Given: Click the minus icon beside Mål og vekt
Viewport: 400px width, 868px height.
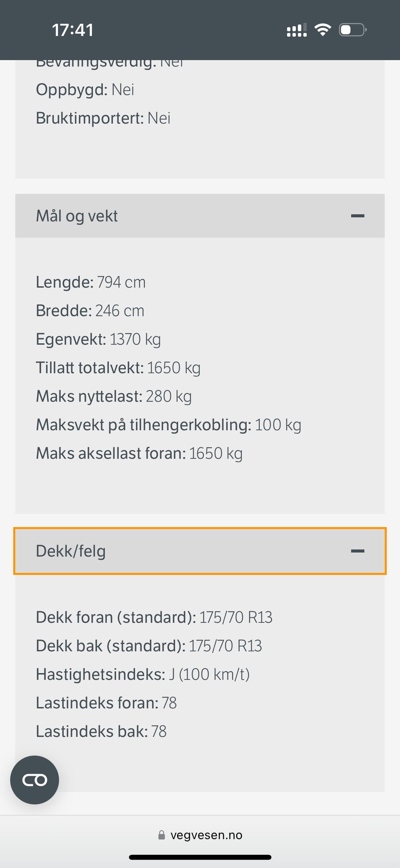Looking at the screenshot, I should pyautogui.click(x=357, y=216).
